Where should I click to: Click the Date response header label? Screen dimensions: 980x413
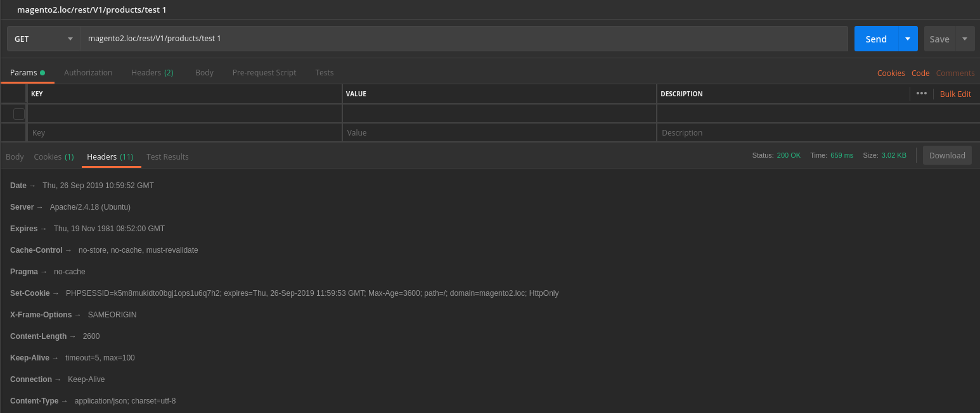tap(18, 186)
